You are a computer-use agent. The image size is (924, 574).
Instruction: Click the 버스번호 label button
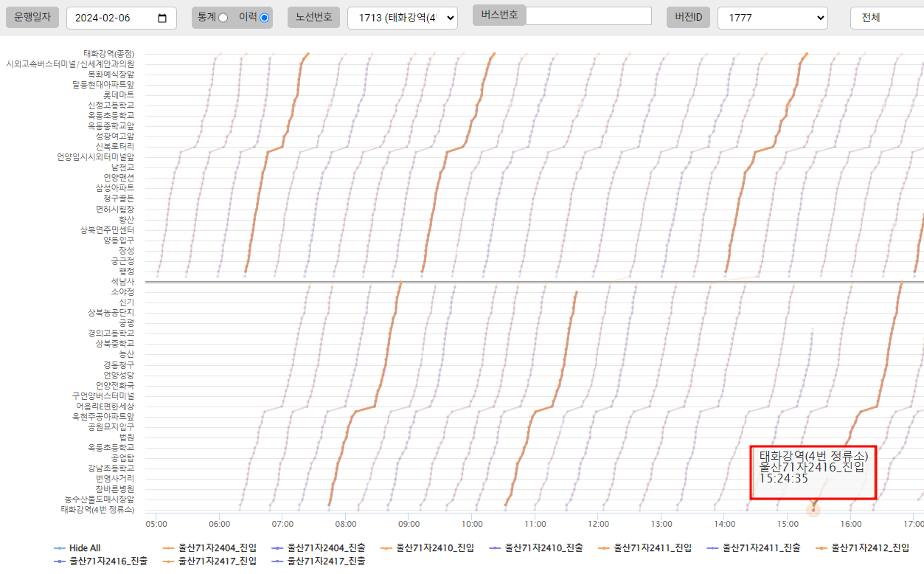click(x=499, y=15)
